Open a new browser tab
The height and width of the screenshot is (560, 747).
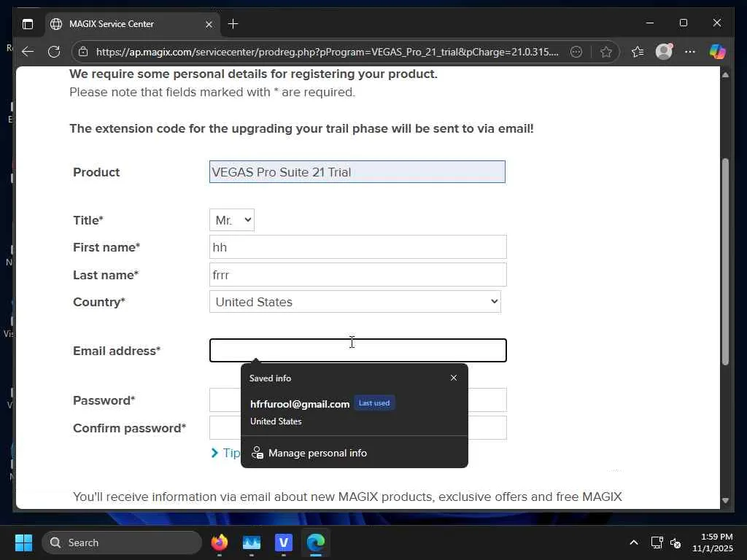(x=233, y=24)
